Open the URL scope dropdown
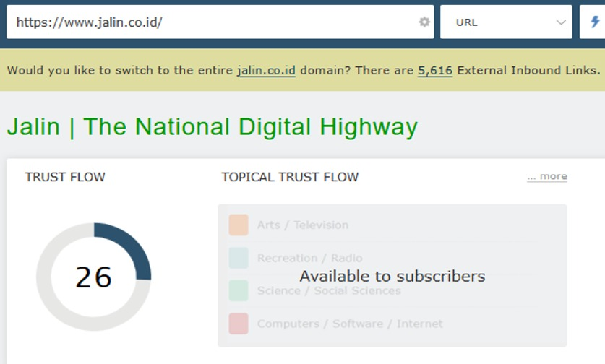The height and width of the screenshot is (364, 605). [x=506, y=22]
